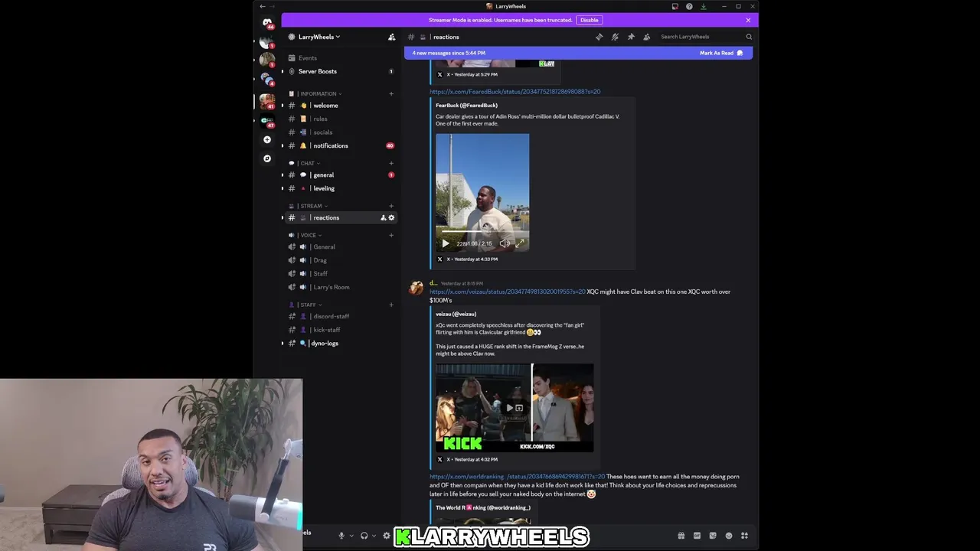Click invite members icon beside LarryWheels header
This screenshot has height=551, width=980.
click(x=391, y=37)
